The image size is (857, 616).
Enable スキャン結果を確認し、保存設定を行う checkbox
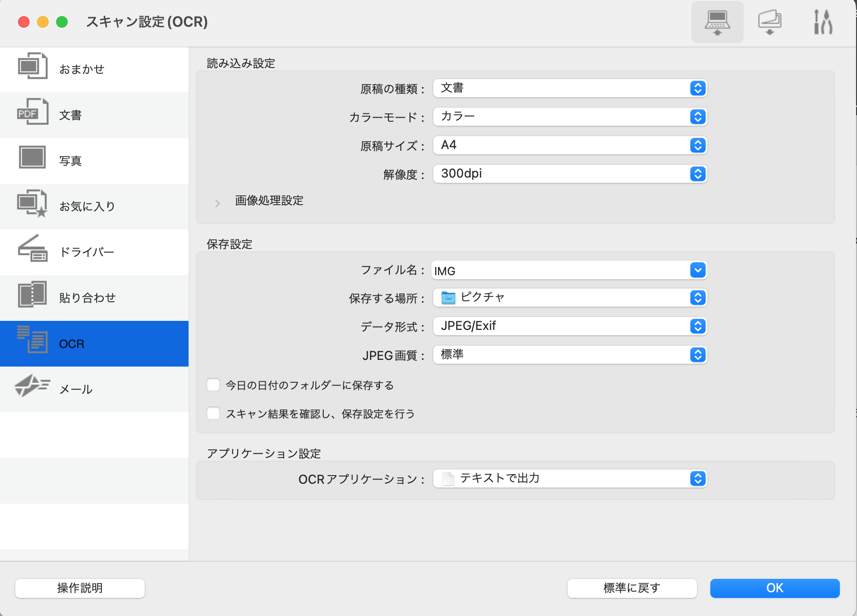(x=213, y=413)
